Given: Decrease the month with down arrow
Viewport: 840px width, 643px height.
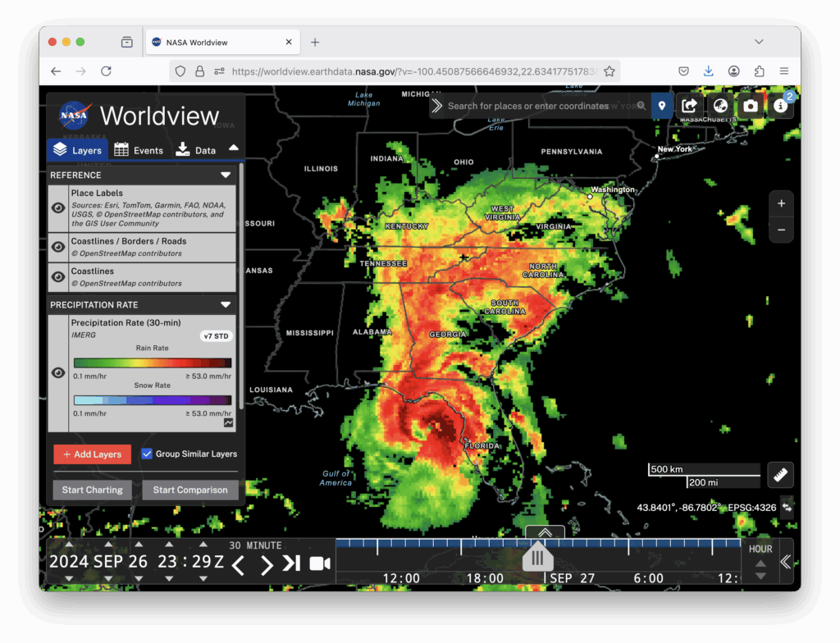Looking at the screenshot, I should tap(109, 579).
